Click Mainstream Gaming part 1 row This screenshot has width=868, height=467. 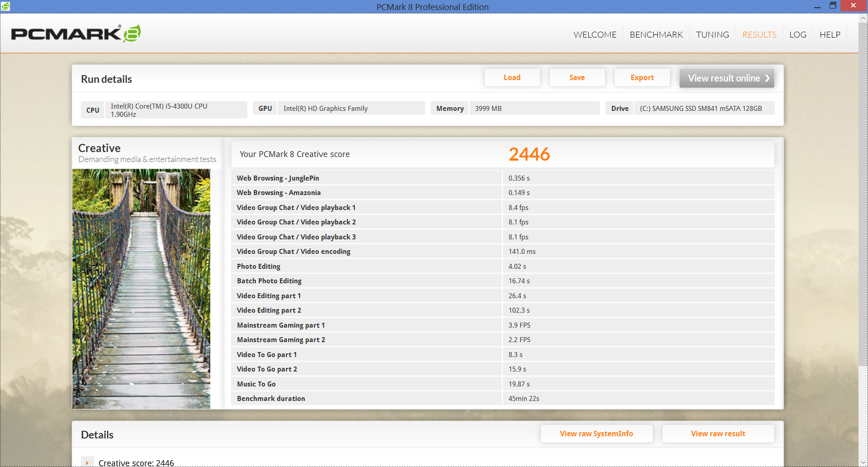tap(503, 325)
